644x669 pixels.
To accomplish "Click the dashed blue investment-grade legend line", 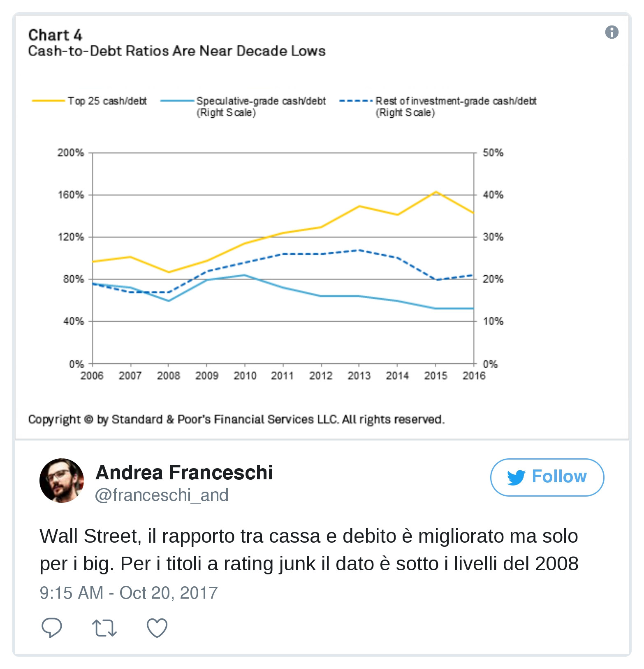I will [x=356, y=101].
